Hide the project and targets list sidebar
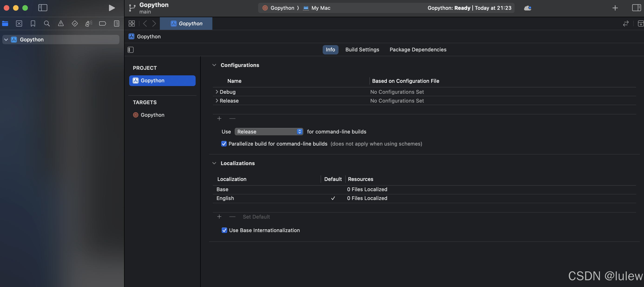Viewport: 644px width, 287px height. pyautogui.click(x=131, y=50)
